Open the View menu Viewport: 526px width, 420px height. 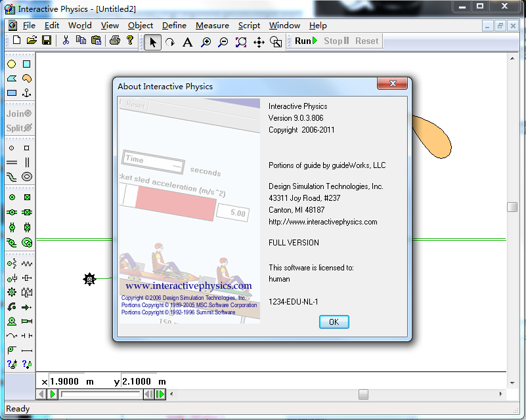click(x=110, y=26)
